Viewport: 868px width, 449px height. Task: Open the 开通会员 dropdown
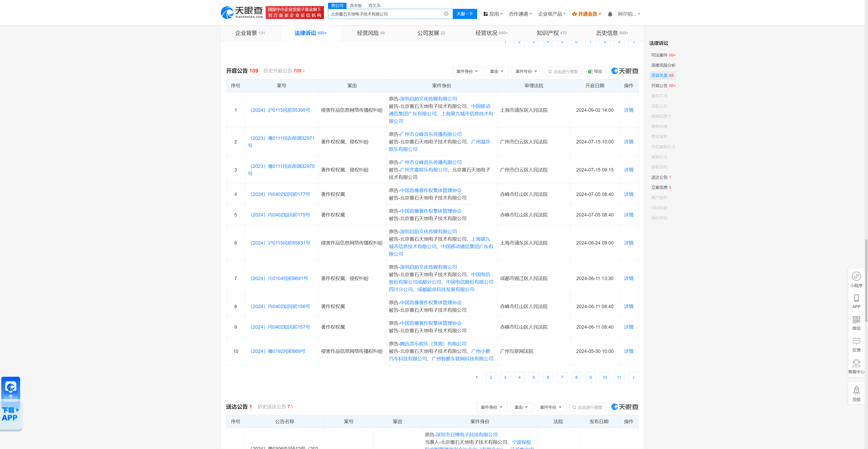(x=587, y=14)
